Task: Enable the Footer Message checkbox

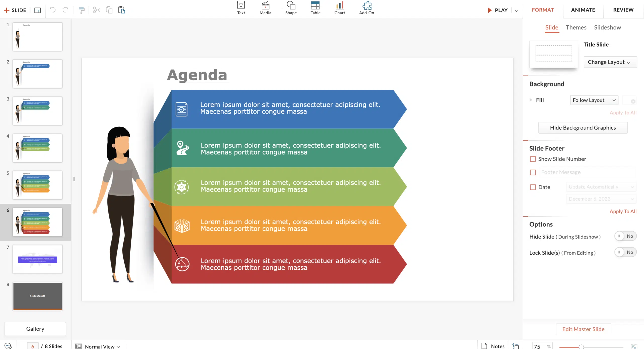Action: (x=533, y=172)
